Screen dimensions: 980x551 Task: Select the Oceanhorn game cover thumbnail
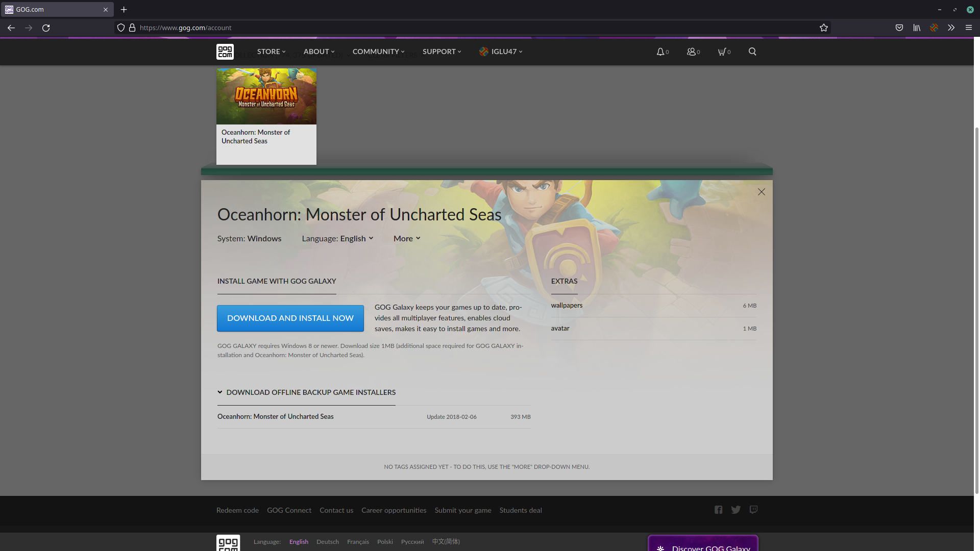266,96
